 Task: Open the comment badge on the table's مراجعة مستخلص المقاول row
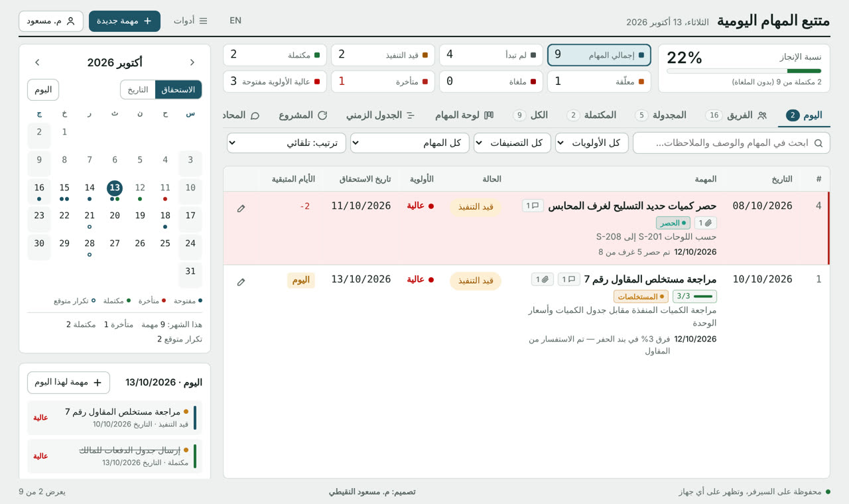(568, 280)
